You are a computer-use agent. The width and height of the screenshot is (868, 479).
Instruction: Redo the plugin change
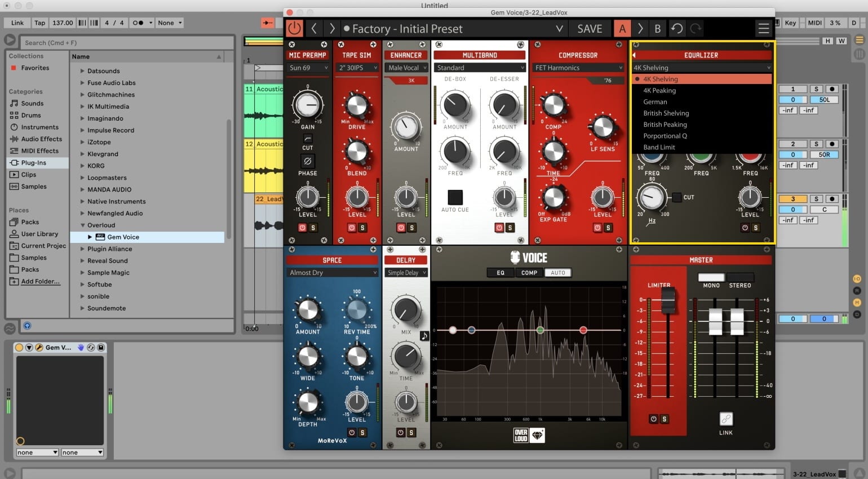tap(696, 28)
